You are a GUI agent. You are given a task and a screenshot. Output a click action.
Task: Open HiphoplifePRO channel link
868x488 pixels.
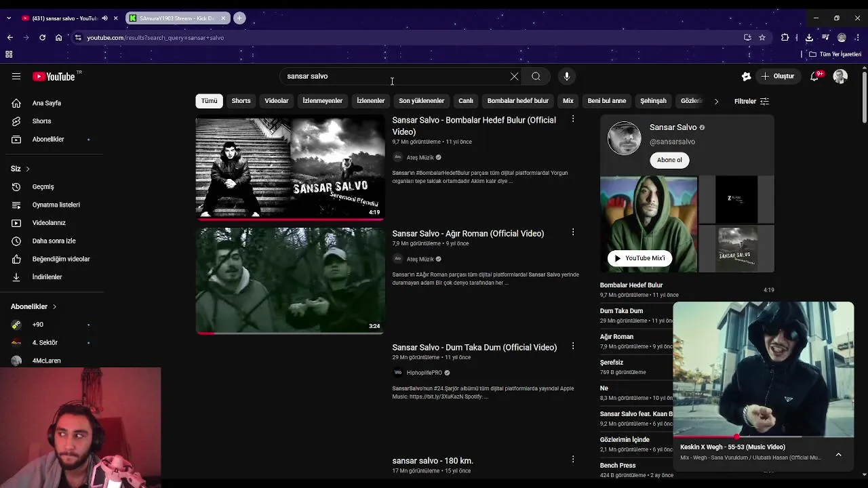point(425,373)
